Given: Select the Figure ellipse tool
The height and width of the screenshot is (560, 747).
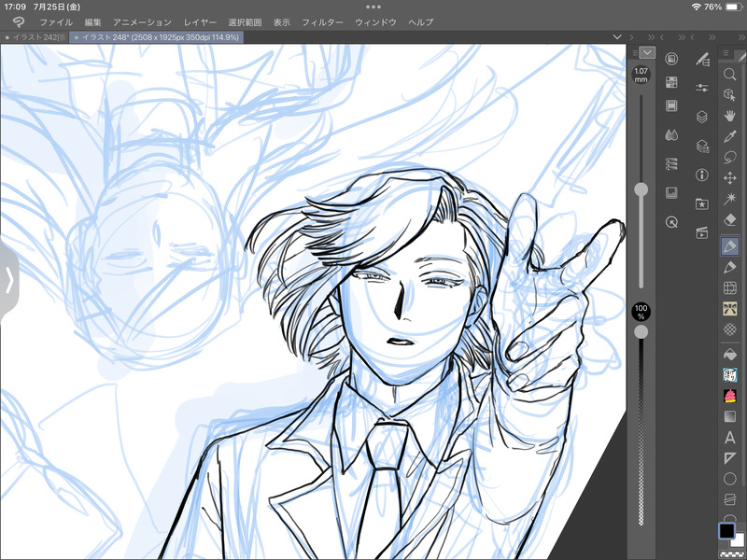Looking at the screenshot, I should pos(729,479).
